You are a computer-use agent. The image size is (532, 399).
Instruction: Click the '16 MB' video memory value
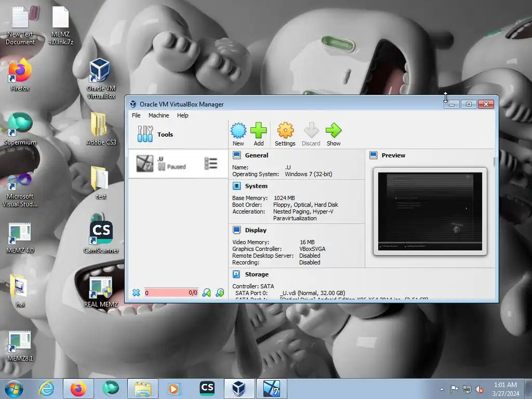[x=307, y=242]
